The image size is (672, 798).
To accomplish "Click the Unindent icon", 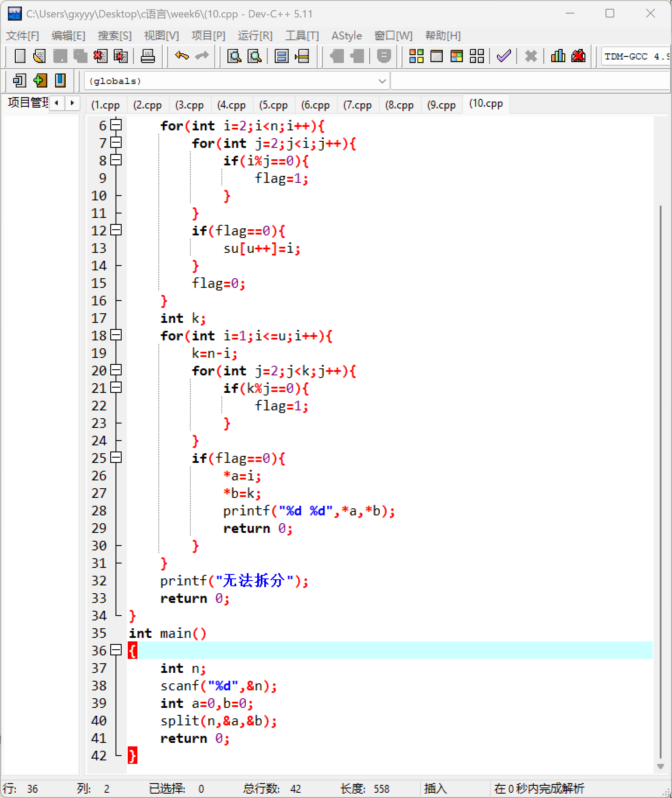I will 357,56.
